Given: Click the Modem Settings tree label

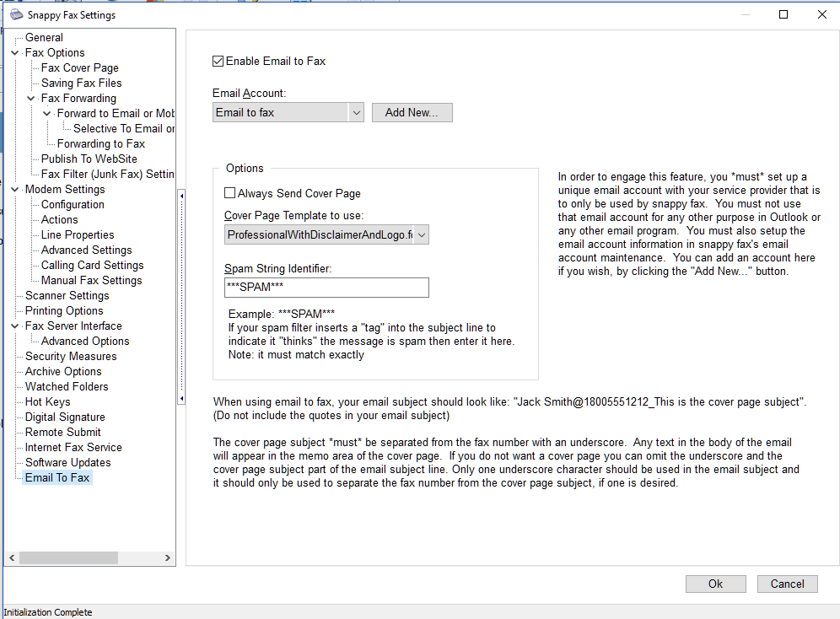Looking at the screenshot, I should [65, 190].
